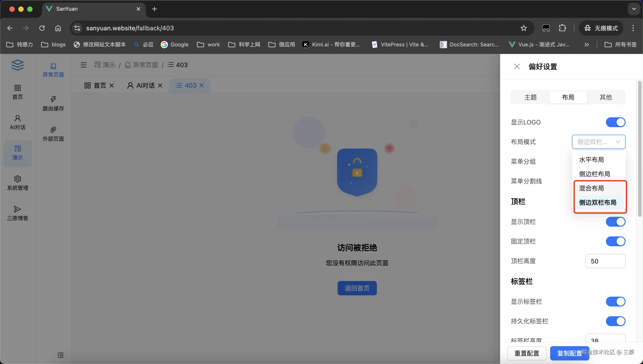
Task: Click the 返回首页 button
Action: [357, 288]
